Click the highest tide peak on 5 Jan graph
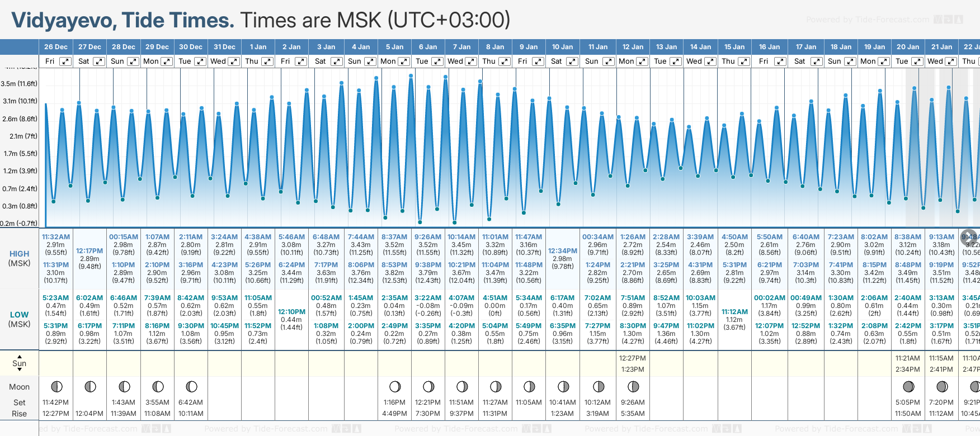This screenshot has width=980, height=436. pyautogui.click(x=411, y=75)
